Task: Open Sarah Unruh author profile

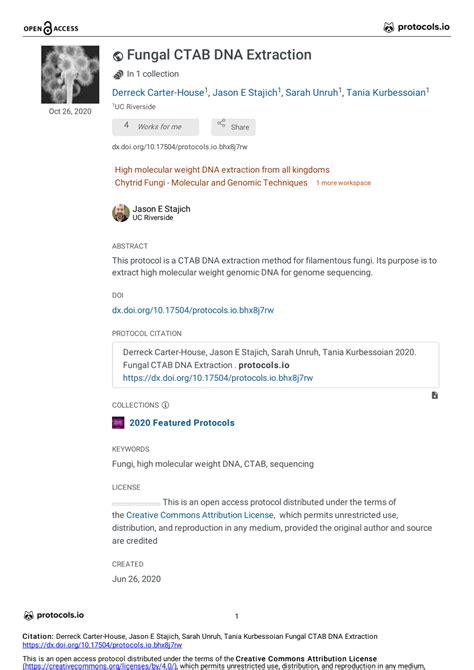Action: tap(312, 93)
